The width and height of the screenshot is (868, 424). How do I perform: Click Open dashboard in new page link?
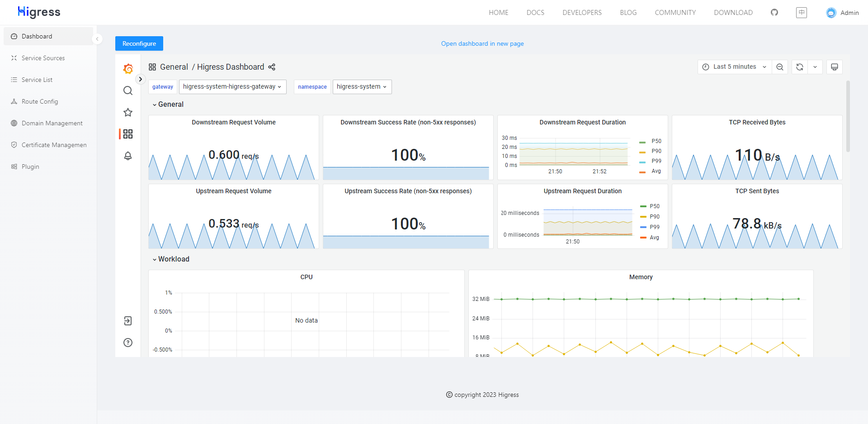pos(482,44)
